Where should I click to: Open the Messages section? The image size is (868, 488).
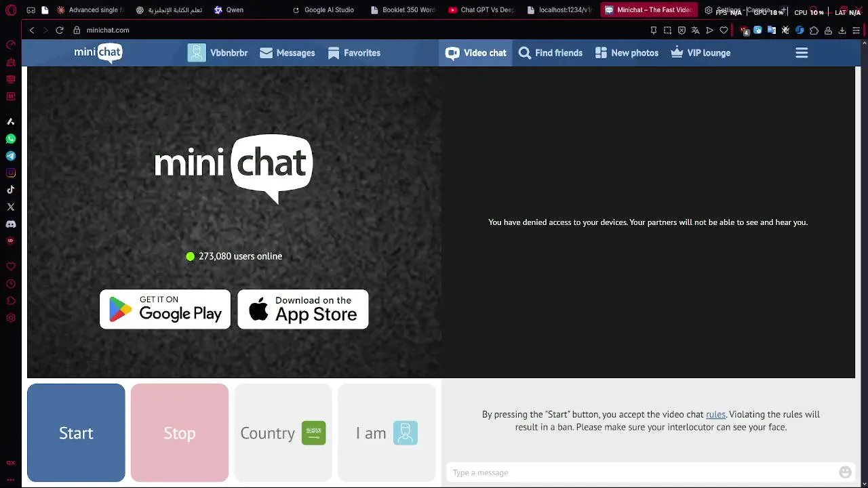tap(287, 53)
